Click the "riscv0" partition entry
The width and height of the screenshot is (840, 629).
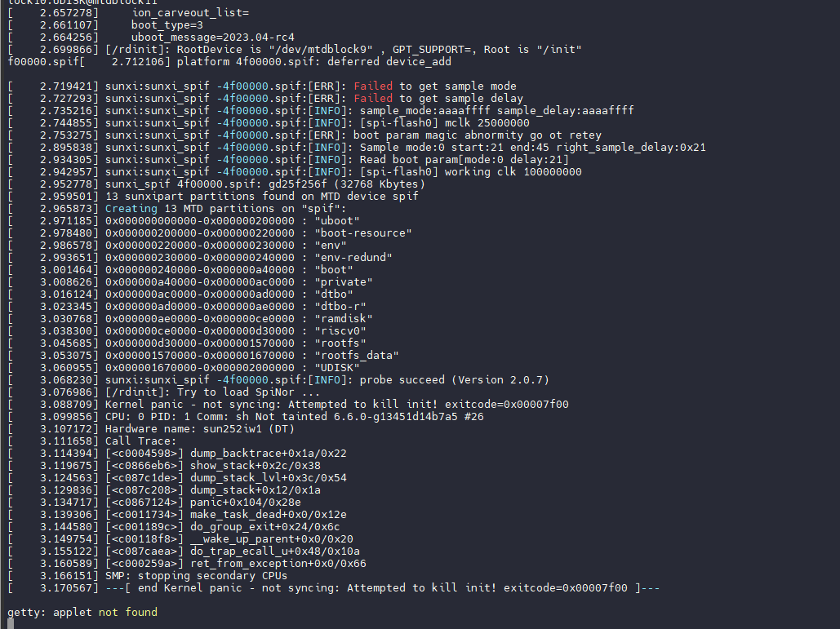pos(340,330)
